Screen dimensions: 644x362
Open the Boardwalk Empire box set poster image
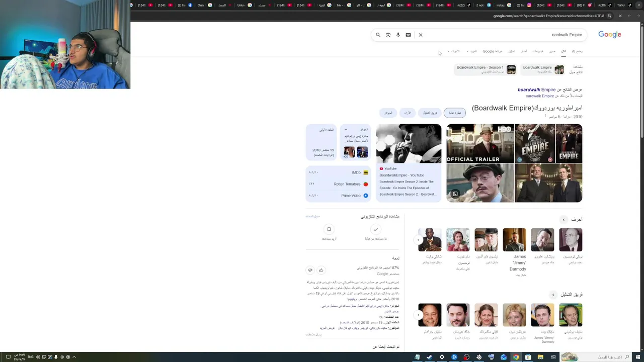pyautogui.click(x=535, y=143)
